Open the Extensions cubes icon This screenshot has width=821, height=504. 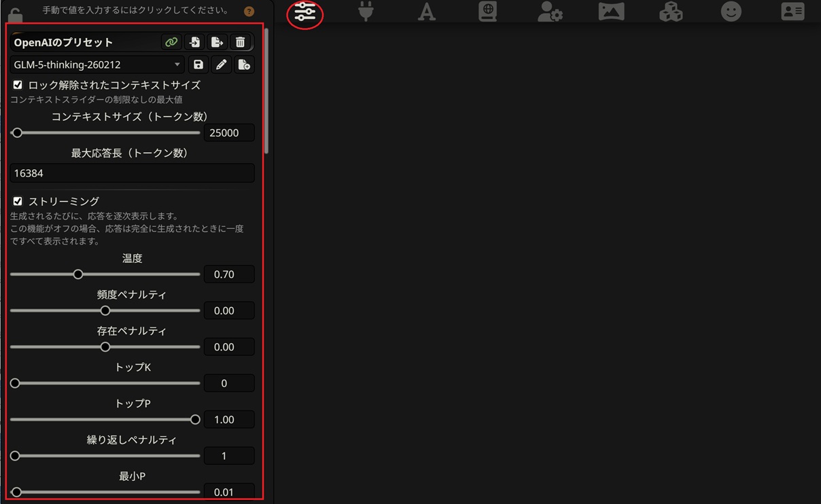pyautogui.click(x=671, y=12)
